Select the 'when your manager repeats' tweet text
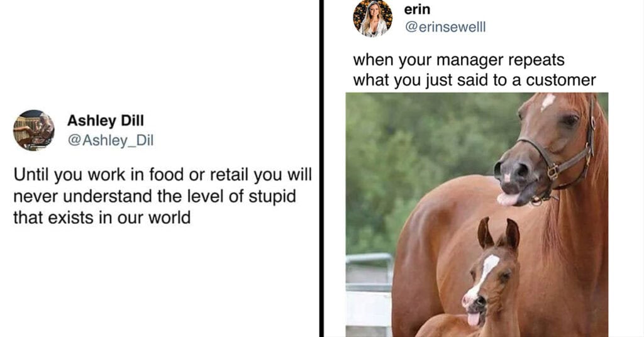This screenshot has width=644, height=337. click(x=474, y=70)
